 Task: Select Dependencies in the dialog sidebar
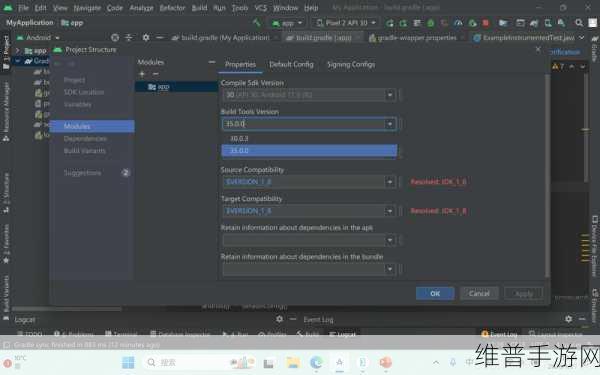tap(85, 139)
